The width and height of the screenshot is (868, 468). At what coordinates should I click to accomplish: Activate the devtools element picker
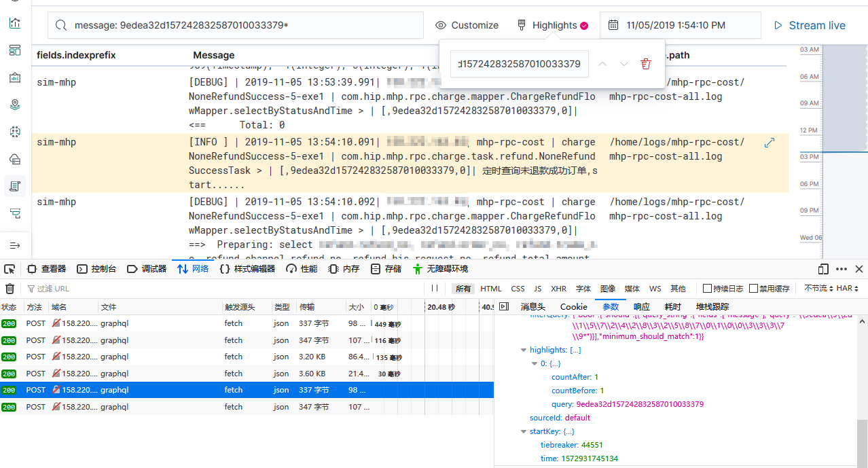tap(9, 269)
